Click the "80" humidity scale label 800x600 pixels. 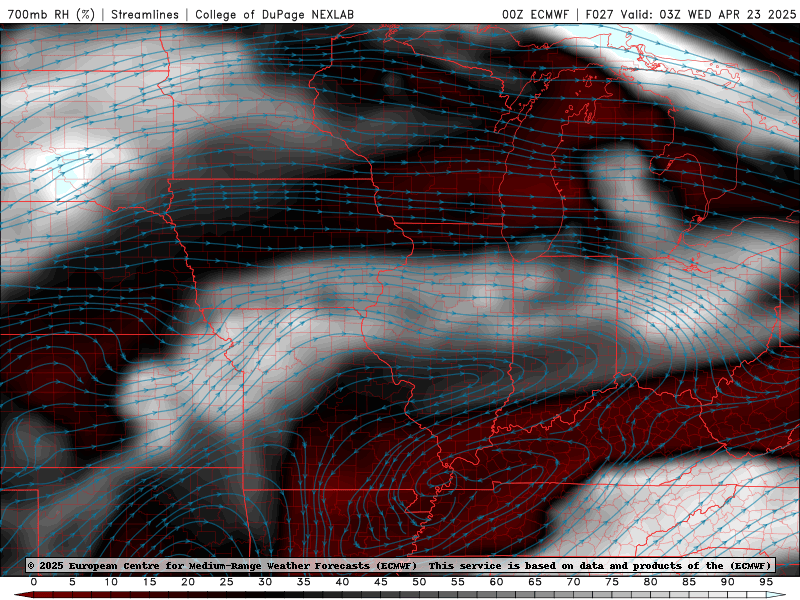click(651, 582)
